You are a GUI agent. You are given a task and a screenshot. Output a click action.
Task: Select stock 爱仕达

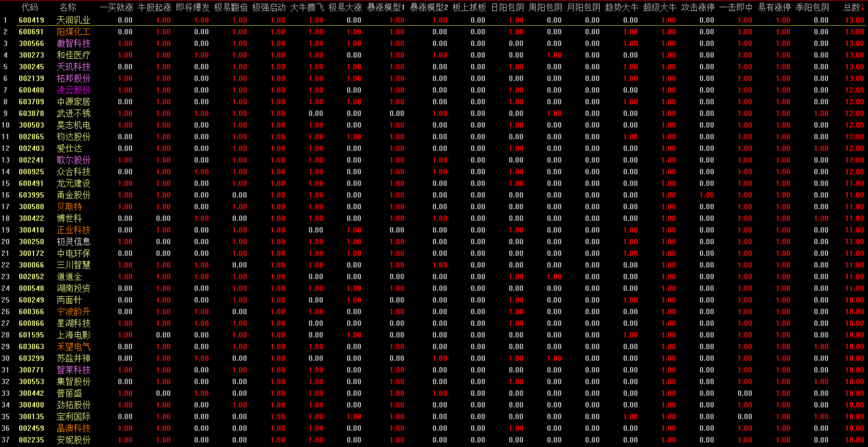pos(69,148)
